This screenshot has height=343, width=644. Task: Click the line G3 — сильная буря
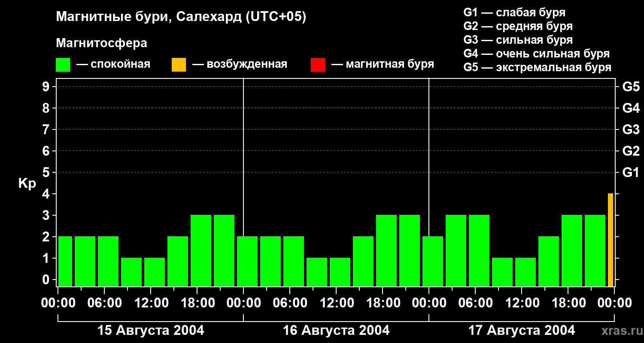coord(518,40)
